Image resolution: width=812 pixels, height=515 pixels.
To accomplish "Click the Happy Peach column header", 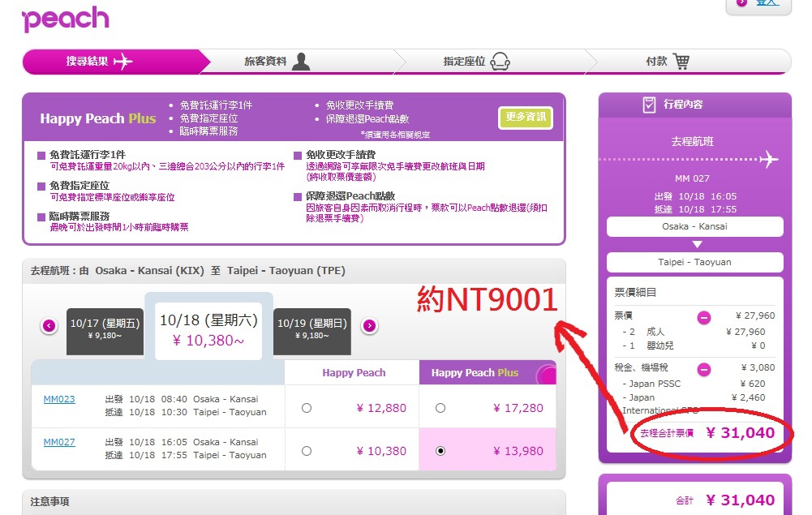I will pyautogui.click(x=354, y=372).
